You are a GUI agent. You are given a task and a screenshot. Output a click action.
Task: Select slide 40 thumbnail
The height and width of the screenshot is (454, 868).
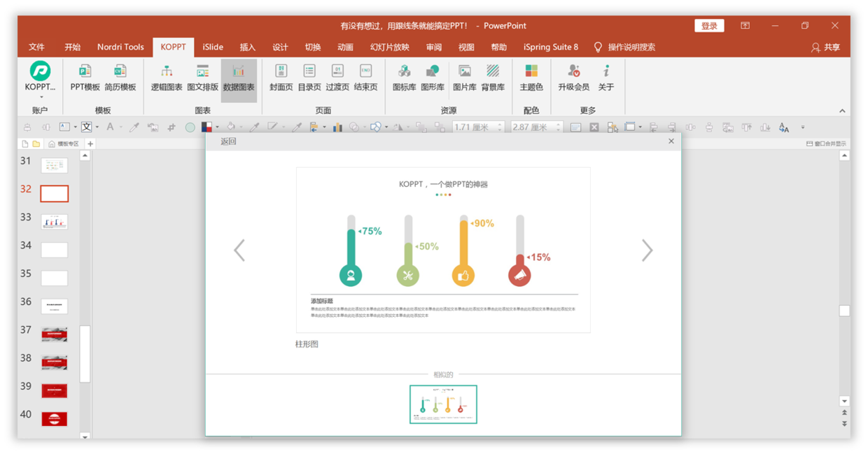[x=54, y=419]
